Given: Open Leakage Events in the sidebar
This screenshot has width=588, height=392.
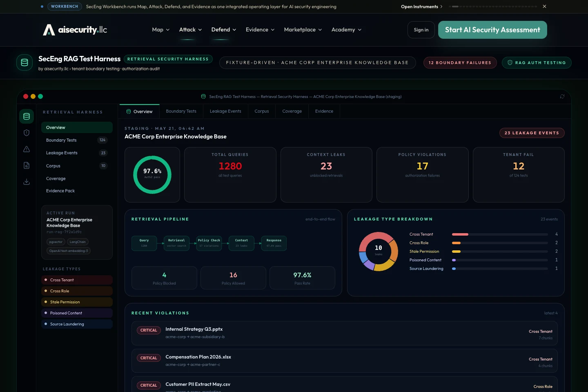Looking at the screenshot, I should coord(77,153).
